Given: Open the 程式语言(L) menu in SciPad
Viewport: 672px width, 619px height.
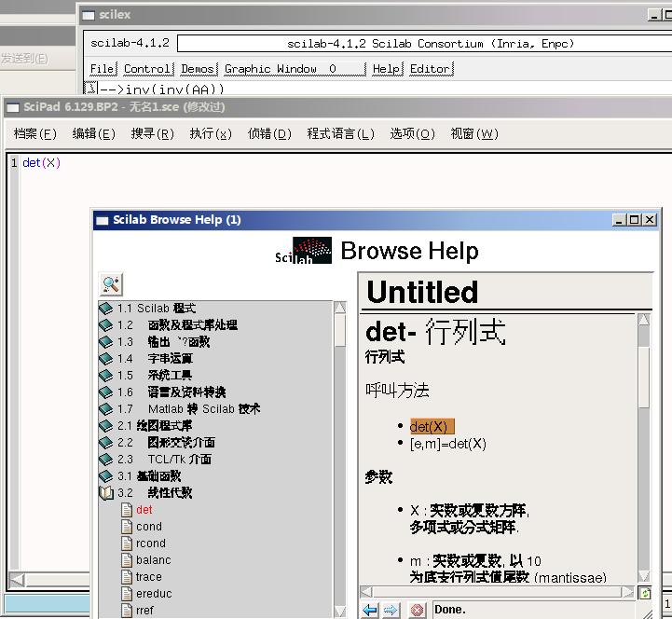Looking at the screenshot, I should [x=340, y=133].
